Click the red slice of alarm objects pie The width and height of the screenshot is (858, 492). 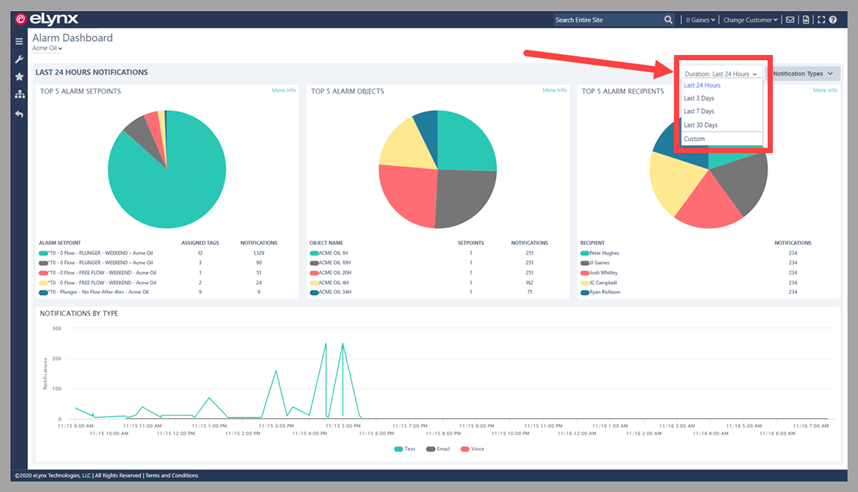(408, 194)
